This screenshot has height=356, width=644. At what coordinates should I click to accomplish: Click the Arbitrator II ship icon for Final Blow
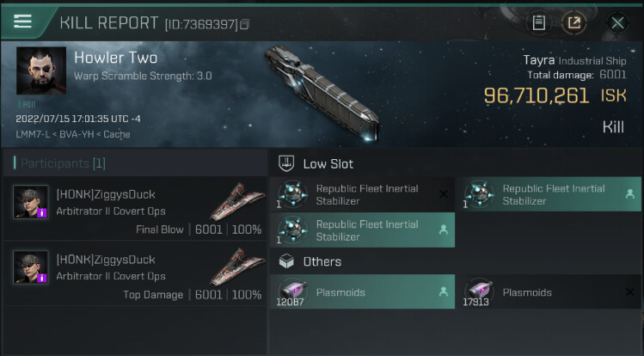point(237,201)
